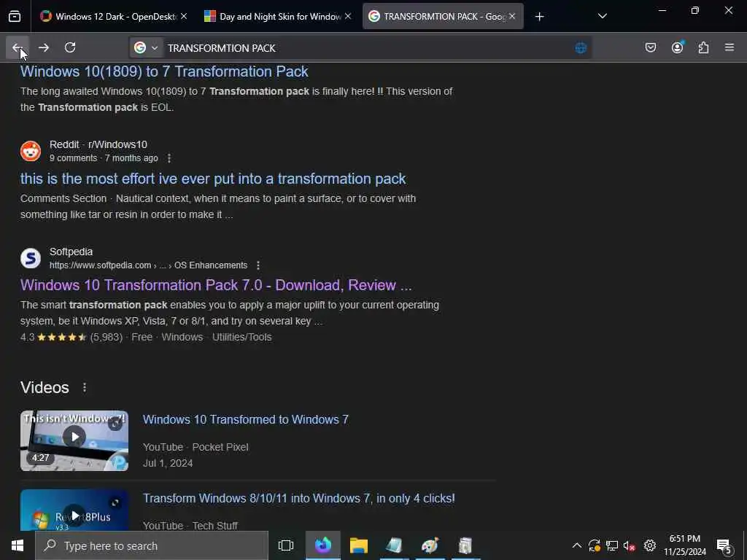Close the TRANSFORMTION PACK tab
This screenshot has height=560, width=747.
click(x=512, y=17)
